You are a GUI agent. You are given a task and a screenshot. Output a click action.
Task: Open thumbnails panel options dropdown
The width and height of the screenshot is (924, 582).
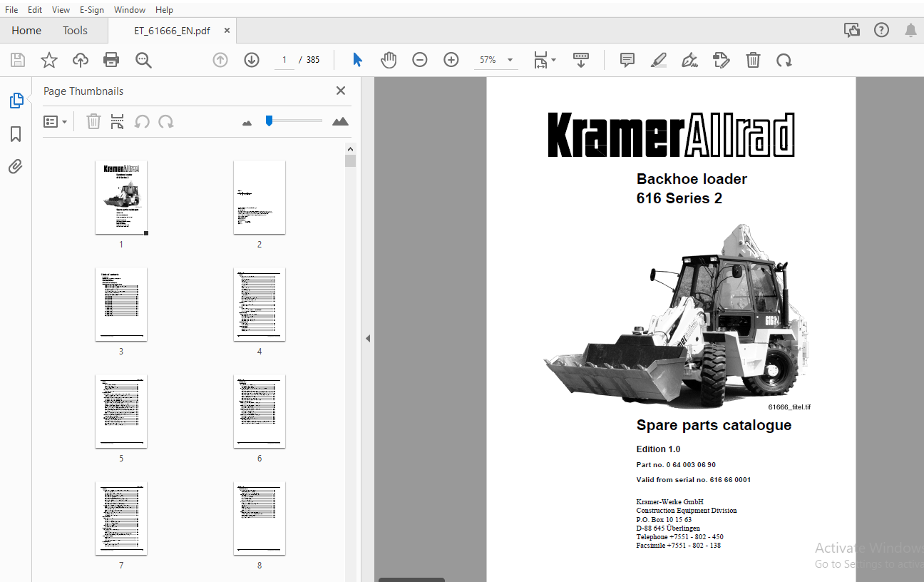click(x=56, y=122)
